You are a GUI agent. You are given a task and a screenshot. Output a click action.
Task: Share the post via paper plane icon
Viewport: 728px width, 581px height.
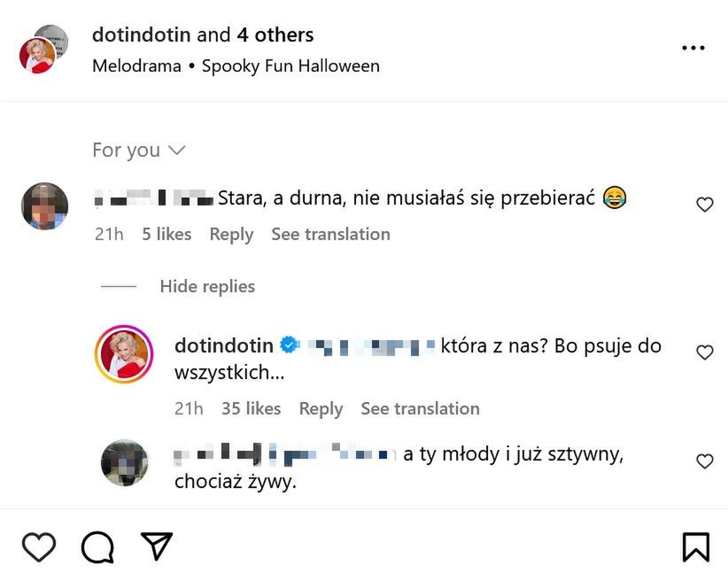coord(157,546)
